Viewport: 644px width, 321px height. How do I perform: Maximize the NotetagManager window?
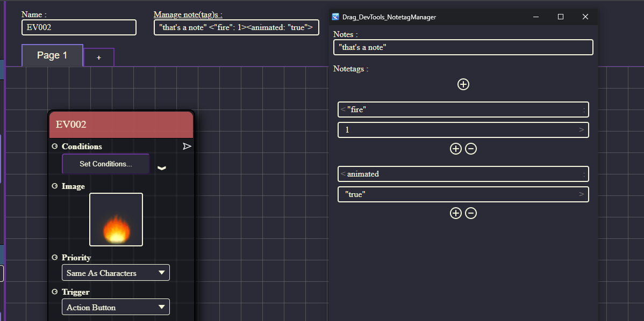pos(561,17)
